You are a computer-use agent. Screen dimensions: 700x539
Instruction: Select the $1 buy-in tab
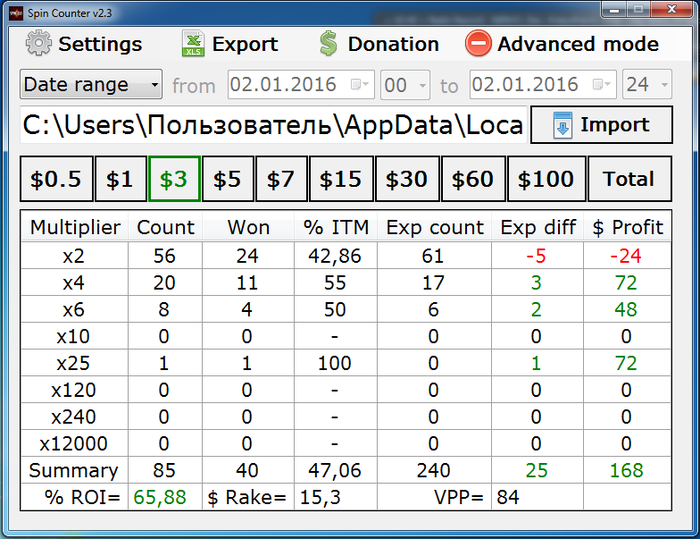pyautogui.click(x=121, y=179)
